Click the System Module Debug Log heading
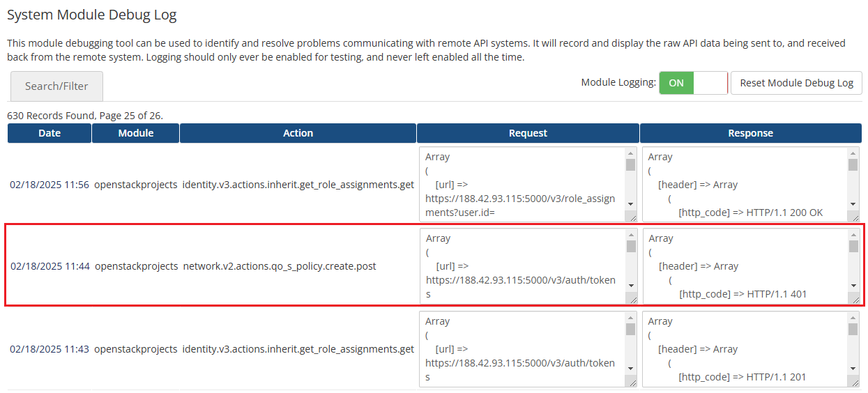The height and width of the screenshot is (393, 868). pos(92,15)
